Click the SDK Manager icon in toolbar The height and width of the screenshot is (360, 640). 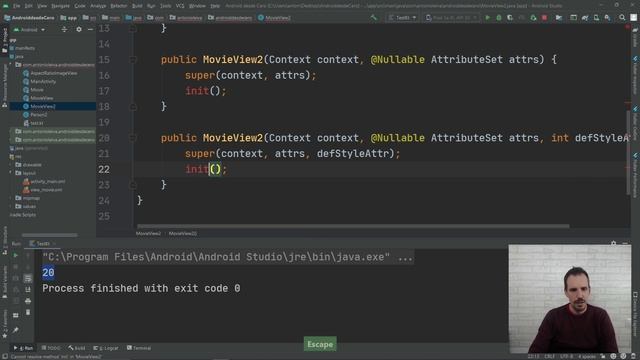tap(608, 18)
